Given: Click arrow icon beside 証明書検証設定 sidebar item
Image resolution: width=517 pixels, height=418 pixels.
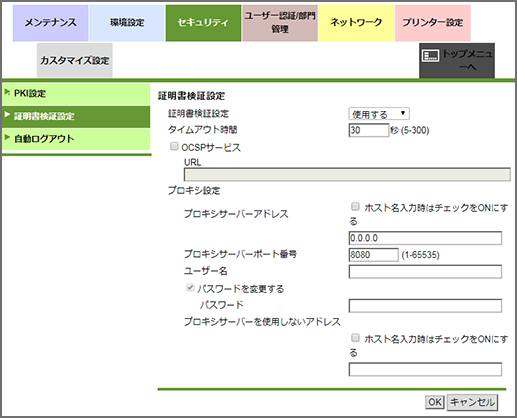Looking at the screenshot, I should (7, 115).
